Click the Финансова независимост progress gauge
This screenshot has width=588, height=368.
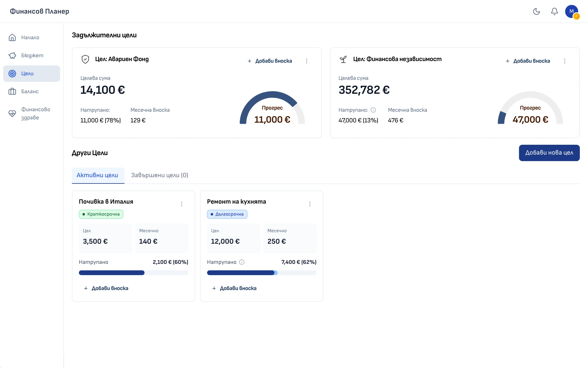coord(530,108)
